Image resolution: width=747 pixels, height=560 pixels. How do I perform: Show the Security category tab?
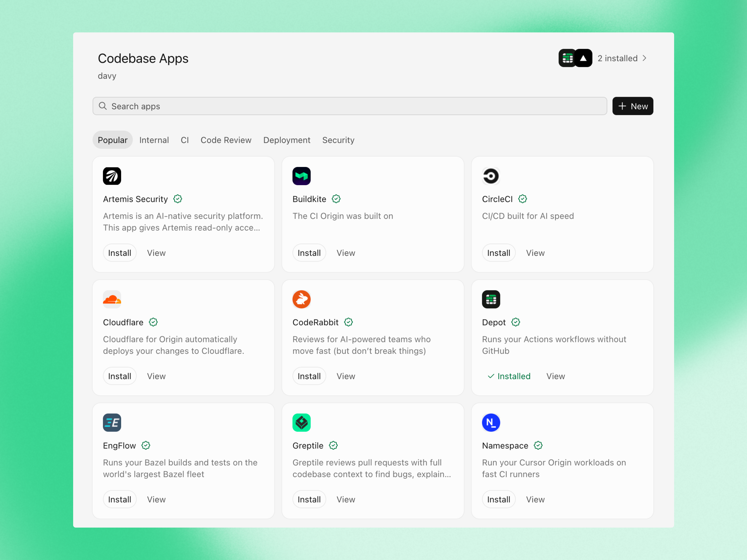[338, 140]
